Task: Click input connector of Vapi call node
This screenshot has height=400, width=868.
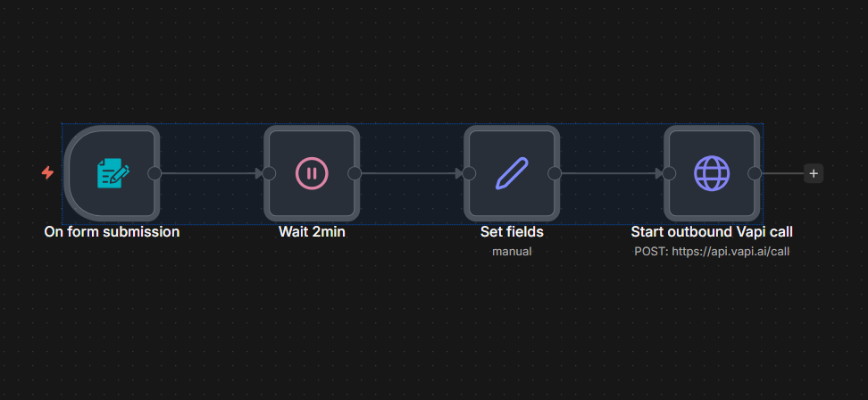Action: 669,173
